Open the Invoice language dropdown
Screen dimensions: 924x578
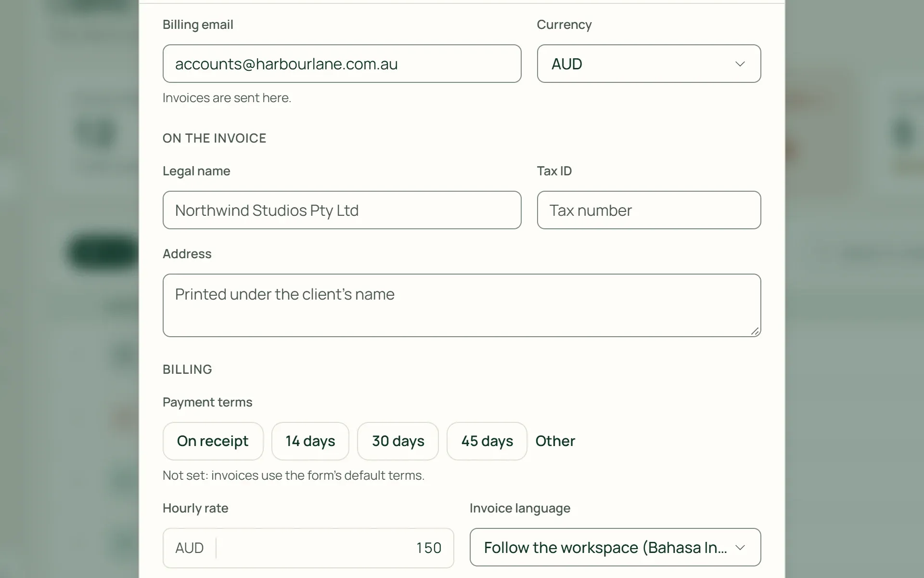(615, 548)
